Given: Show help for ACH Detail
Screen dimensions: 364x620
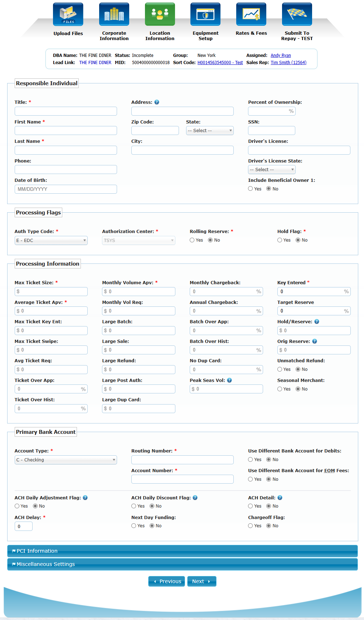Looking at the screenshot, I should [x=280, y=498].
